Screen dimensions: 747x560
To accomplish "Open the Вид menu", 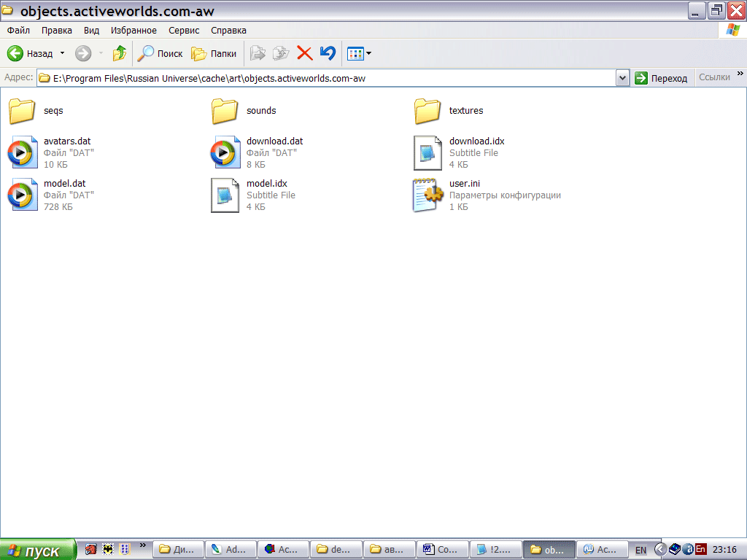I will [x=91, y=31].
